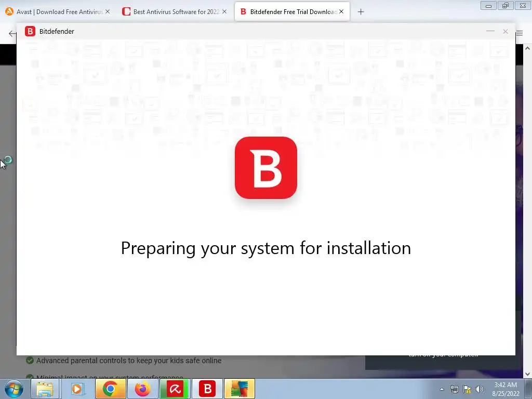Open the volume speaker tray icon
Screen dimensions: 532x399
480,389
